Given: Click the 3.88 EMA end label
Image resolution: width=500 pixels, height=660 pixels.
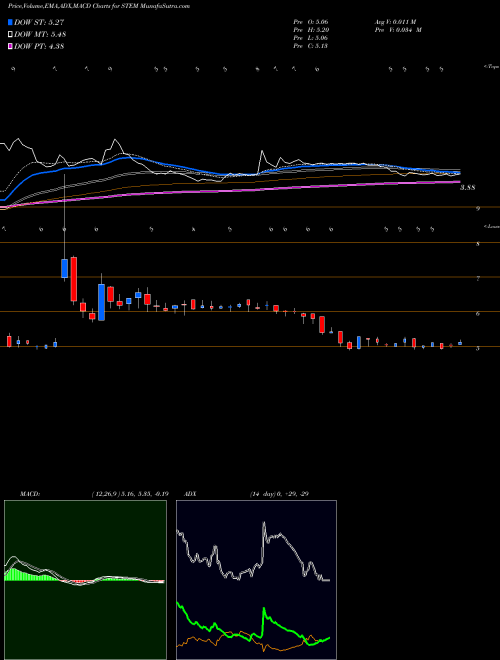Looking at the screenshot, I should click(x=467, y=188).
